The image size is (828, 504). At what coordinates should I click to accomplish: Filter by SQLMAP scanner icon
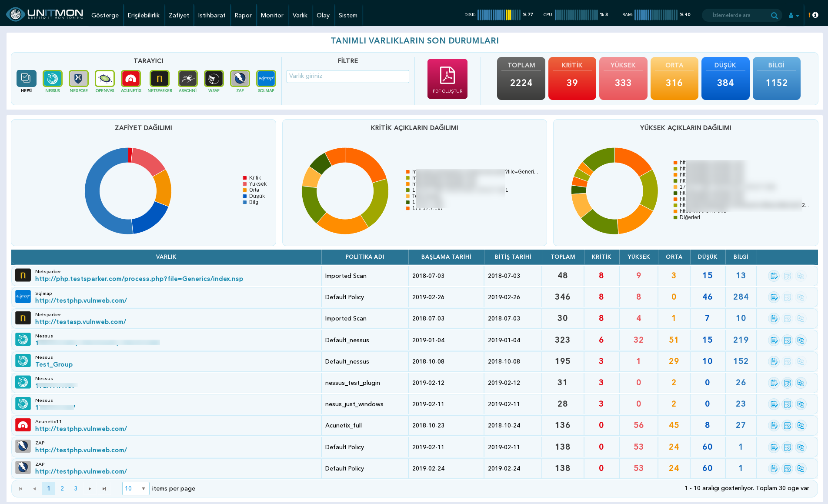tap(266, 79)
